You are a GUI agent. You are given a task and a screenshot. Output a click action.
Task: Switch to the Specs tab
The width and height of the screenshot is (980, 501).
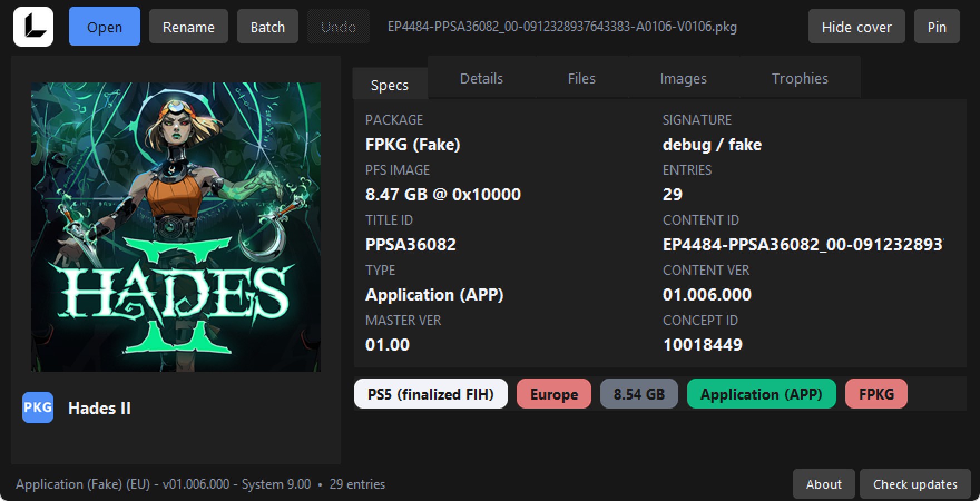(390, 85)
